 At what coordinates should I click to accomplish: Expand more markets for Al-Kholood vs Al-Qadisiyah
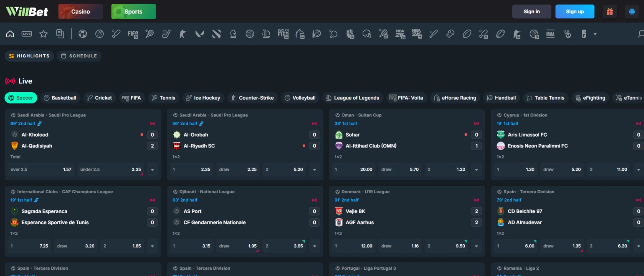[x=152, y=170]
